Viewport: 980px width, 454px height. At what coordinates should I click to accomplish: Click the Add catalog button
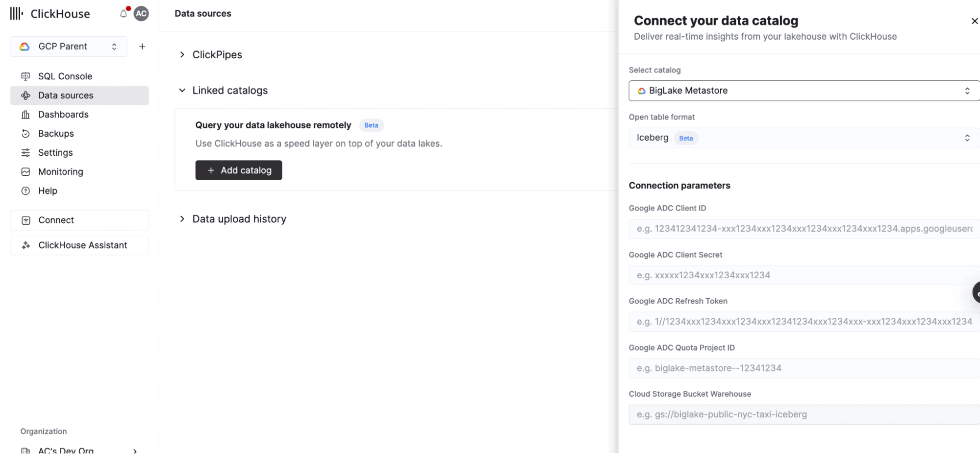pyautogui.click(x=239, y=170)
